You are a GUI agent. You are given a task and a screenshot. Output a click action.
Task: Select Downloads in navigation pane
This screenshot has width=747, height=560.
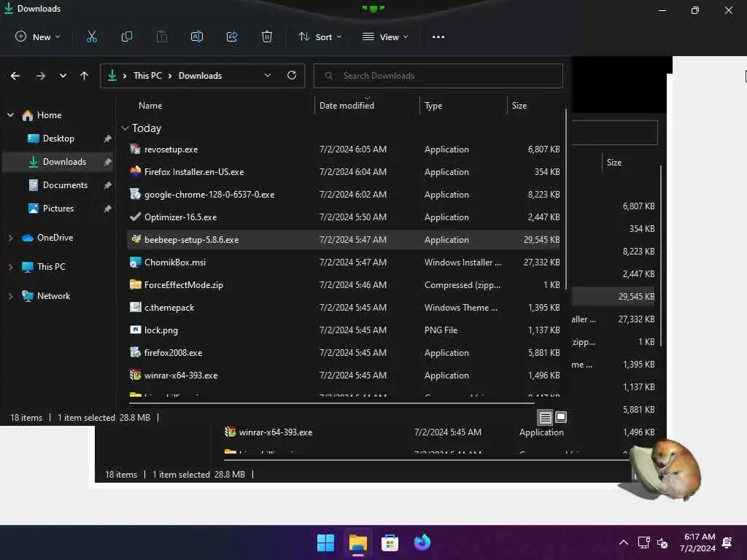58,161
